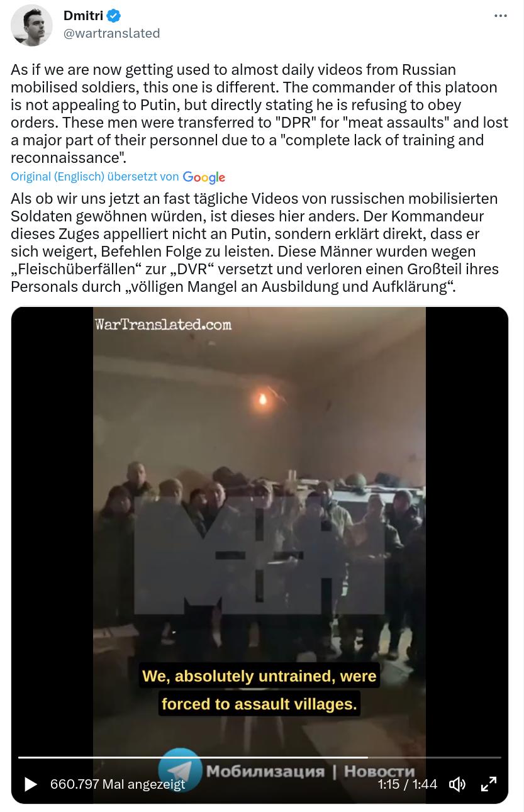Viewport: 524px width, 812px height.
Task: Mute the video with the speaker icon
Action: coord(457,784)
